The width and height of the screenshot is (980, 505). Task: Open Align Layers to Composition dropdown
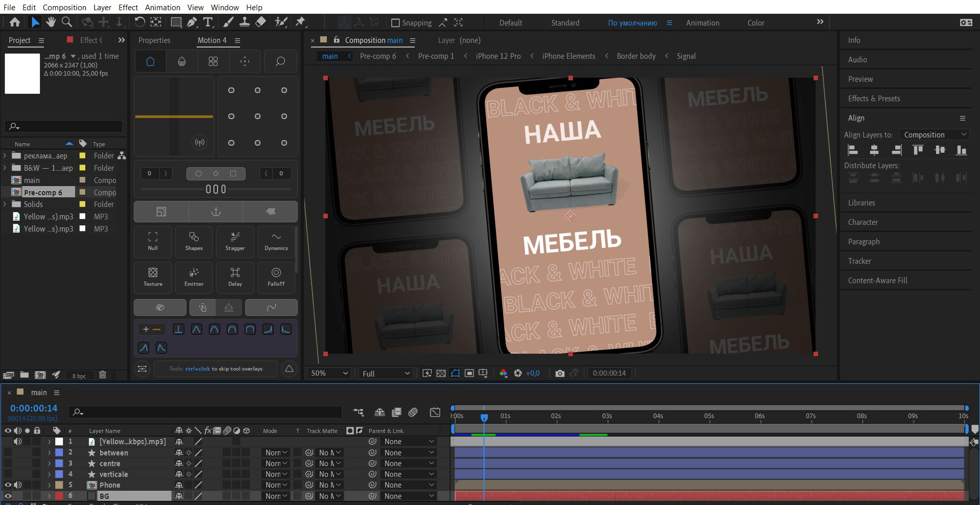(935, 135)
